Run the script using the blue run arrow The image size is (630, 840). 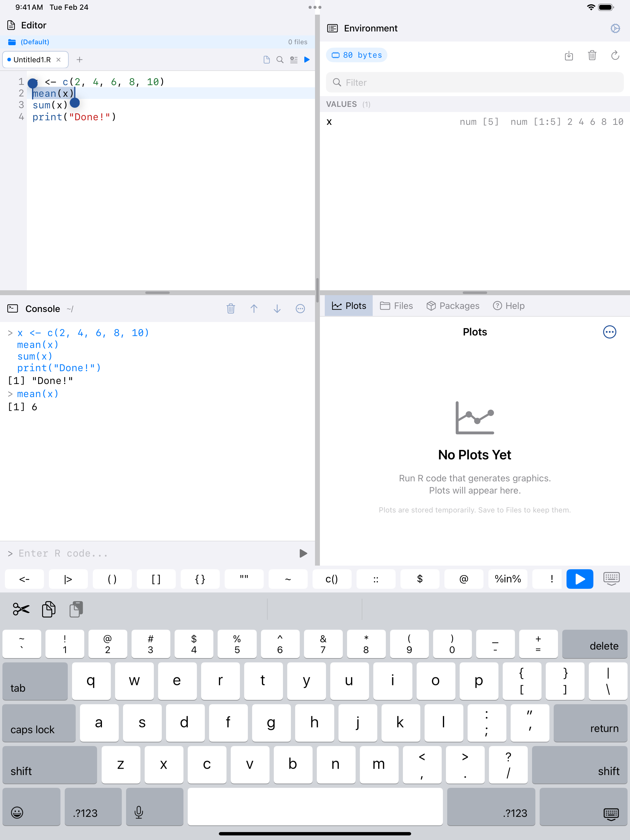click(307, 60)
